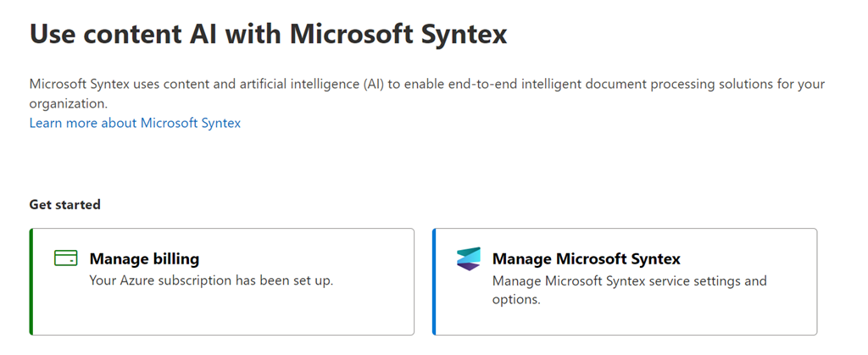Viewport: 868px width, 355px height.
Task: Click the Azure subscription has been set up text
Action: point(211,280)
